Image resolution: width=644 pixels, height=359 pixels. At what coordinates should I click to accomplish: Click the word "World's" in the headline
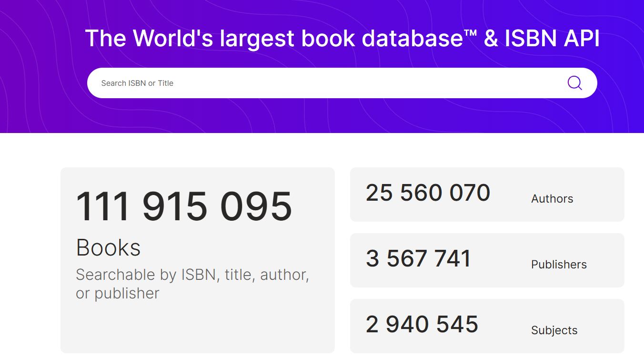tap(173, 39)
